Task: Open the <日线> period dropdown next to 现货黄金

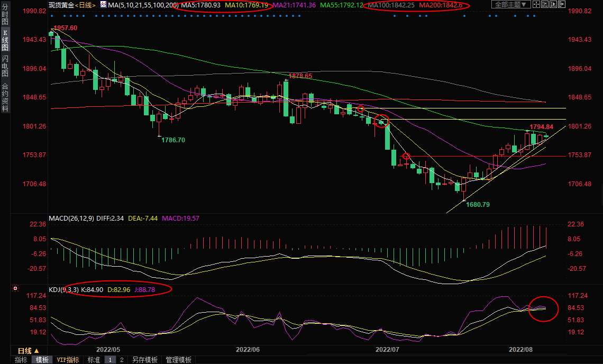Action: pos(84,5)
